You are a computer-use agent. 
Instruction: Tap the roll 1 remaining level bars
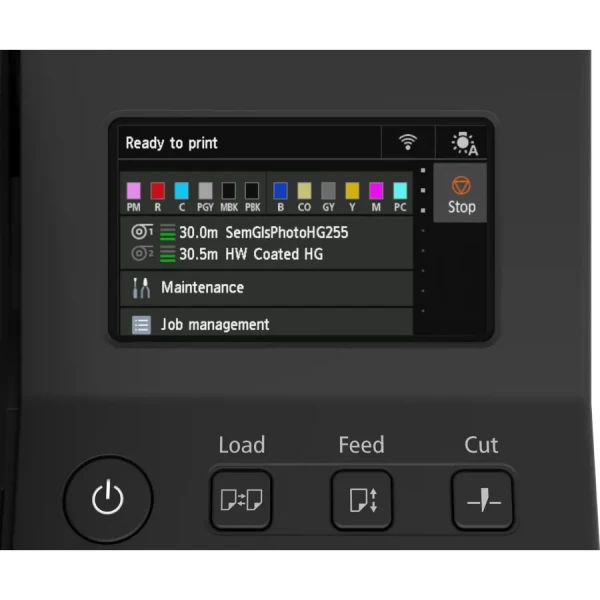(167, 232)
